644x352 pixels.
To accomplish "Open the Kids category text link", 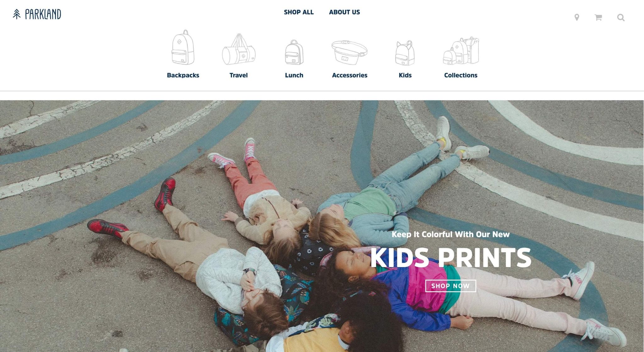I will (x=405, y=75).
